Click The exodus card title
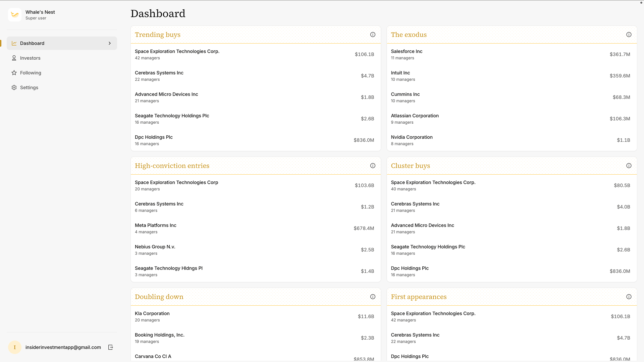644x362 pixels. pos(409,35)
